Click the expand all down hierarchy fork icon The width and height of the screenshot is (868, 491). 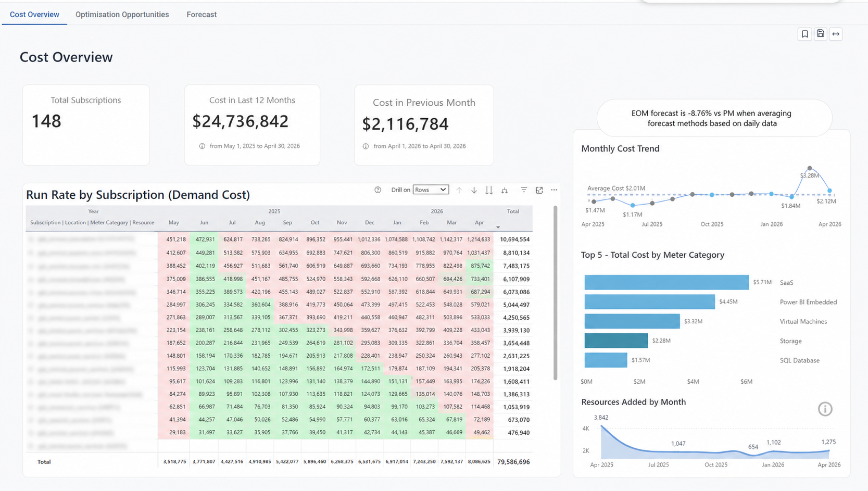505,190
